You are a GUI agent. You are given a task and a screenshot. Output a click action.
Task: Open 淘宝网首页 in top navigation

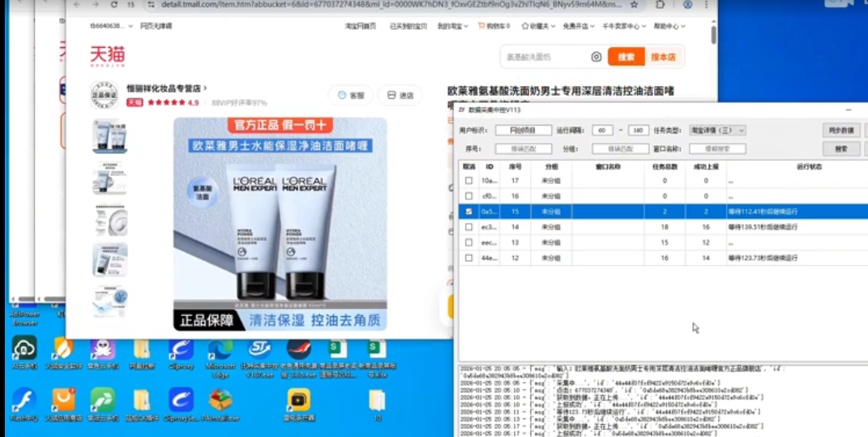point(361,26)
